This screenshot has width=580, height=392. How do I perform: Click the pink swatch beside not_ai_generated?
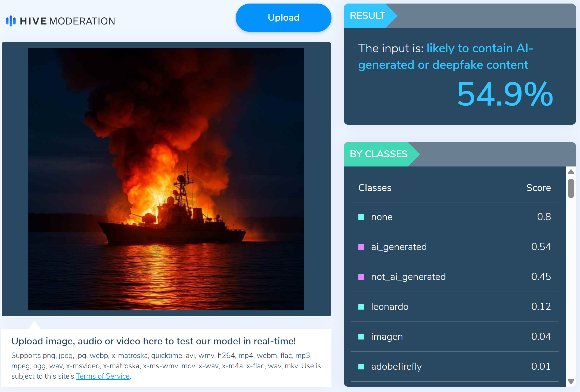(x=361, y=277)
